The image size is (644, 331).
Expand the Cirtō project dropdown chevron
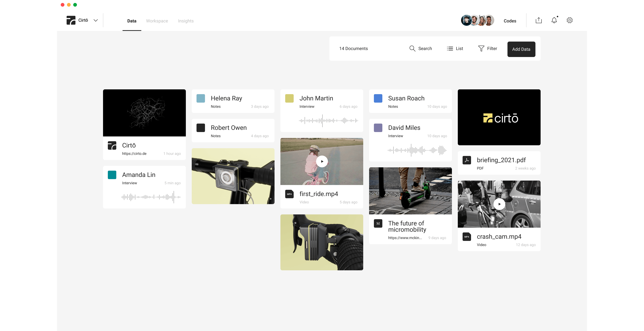pyautogui.click(x=95, y=20)
